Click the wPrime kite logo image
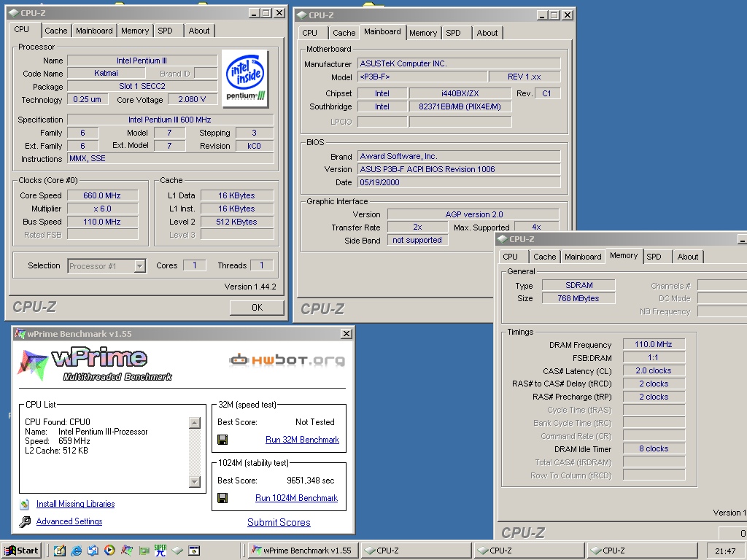The image size is (747, 560). [x=33, y=365]
